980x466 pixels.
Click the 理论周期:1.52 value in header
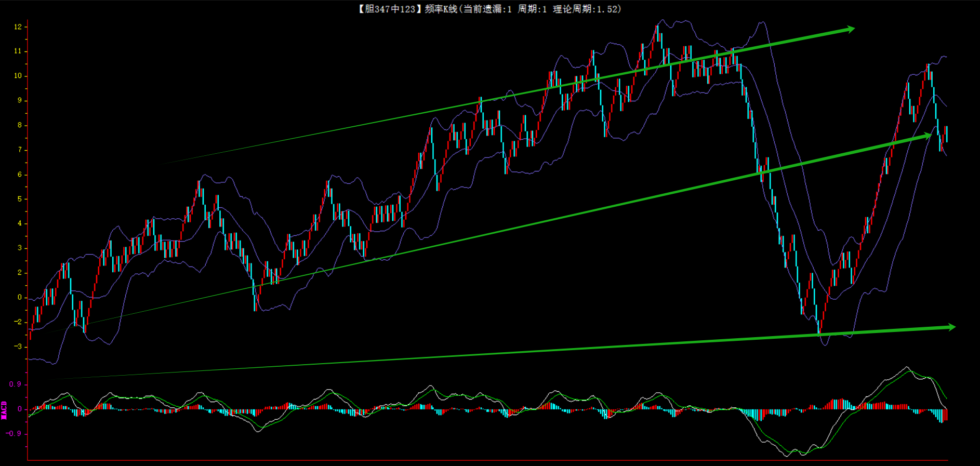tap(586, 9)
